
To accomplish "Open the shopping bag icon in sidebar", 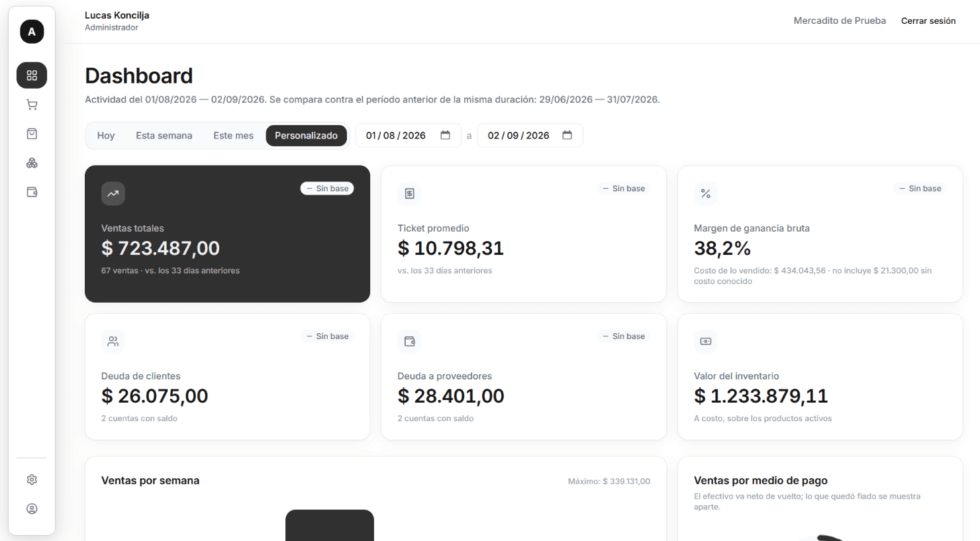I will pos(32,134).
